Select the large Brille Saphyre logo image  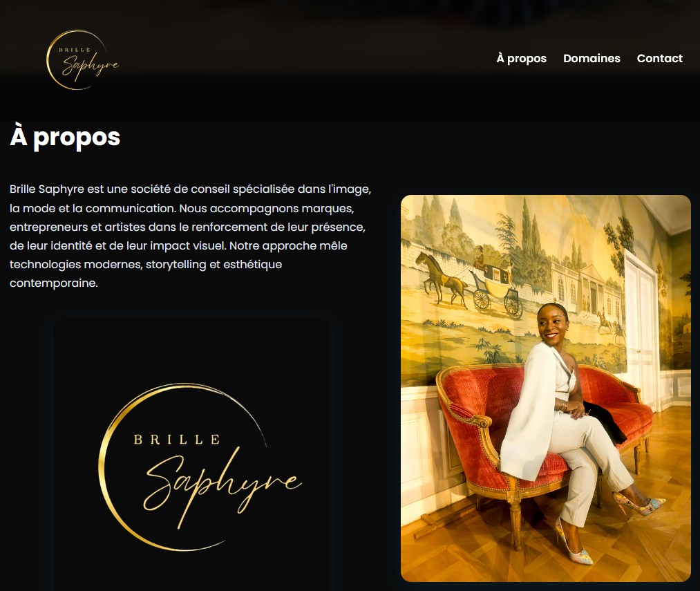(191, 454)
